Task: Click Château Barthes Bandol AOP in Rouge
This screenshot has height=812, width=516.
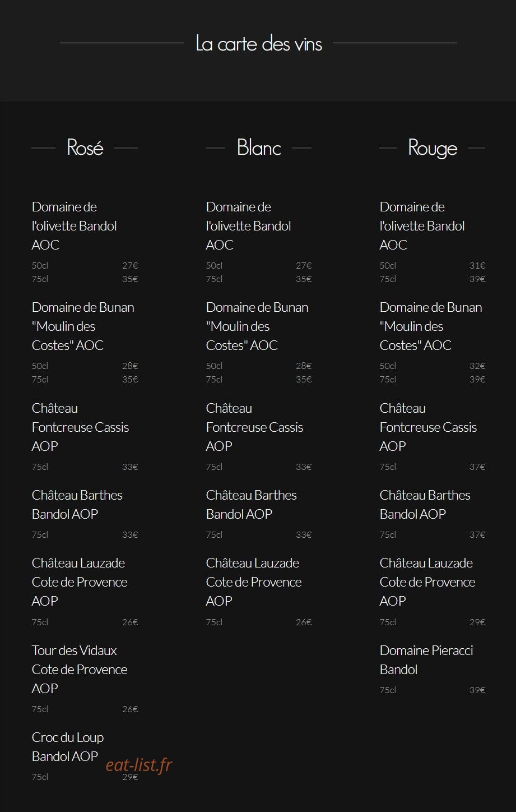Action: click(425, 505)
